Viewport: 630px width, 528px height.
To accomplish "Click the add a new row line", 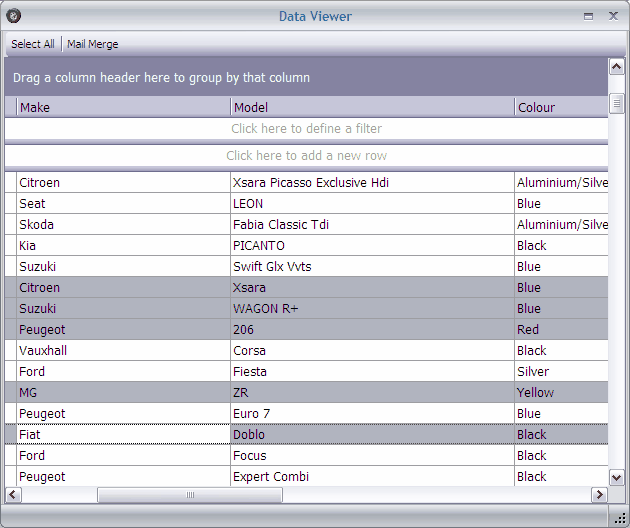I will [x=306, y=156].
